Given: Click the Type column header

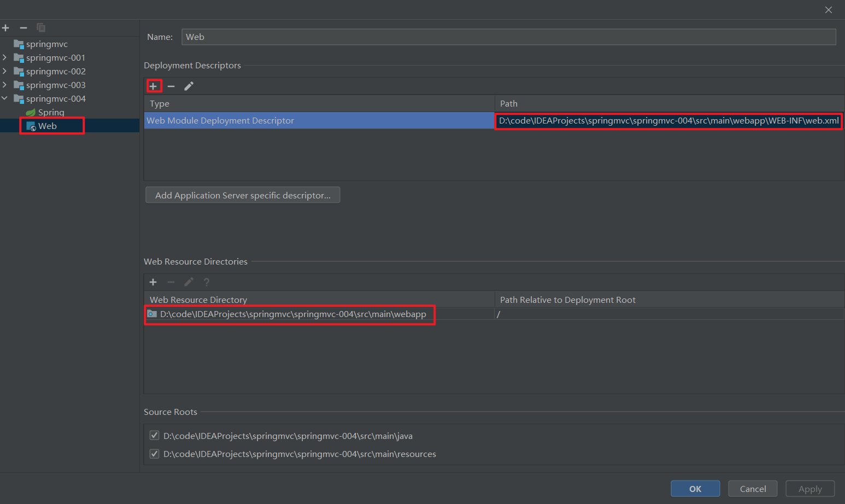Looking at the screenshot, I should (x=319, y=104).
